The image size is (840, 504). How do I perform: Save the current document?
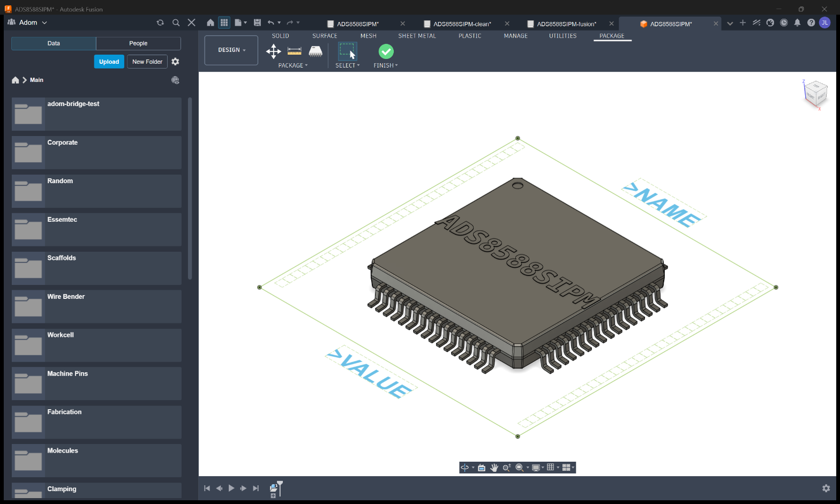(257, 22)
